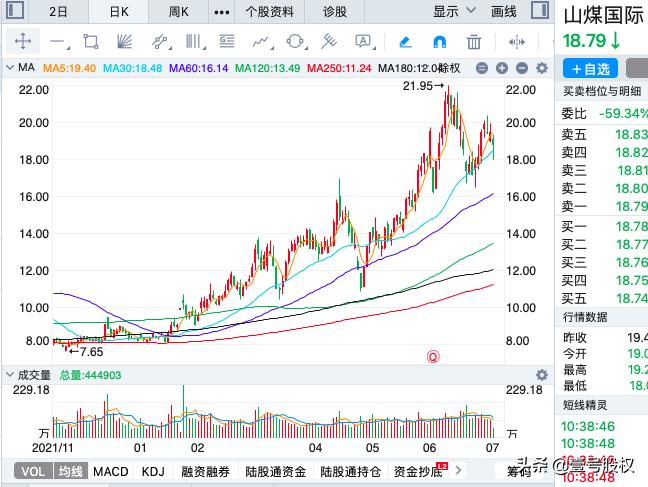Open more period options (•••)

click(x=222, y=12)
